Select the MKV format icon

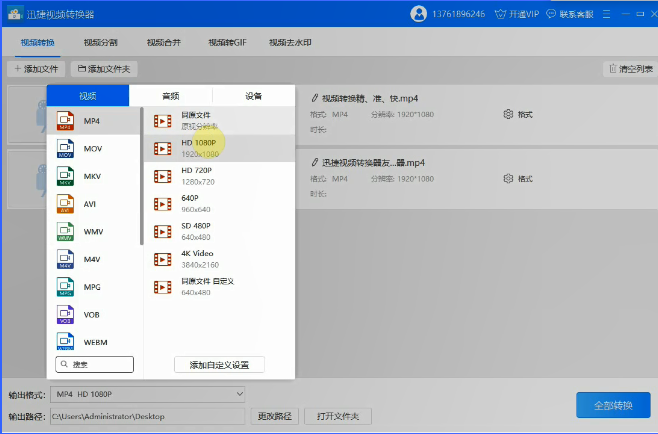65,176
